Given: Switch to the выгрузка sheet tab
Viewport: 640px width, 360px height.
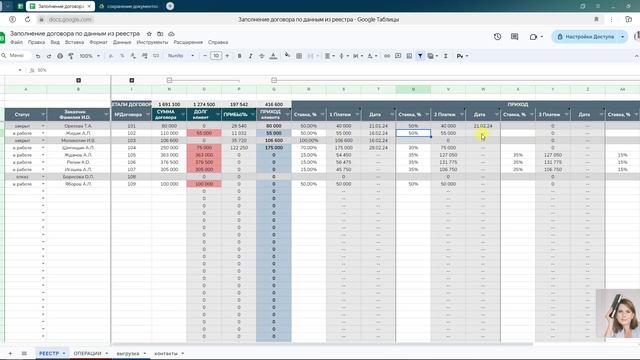Looking at the screenshot, I should (x=128, y=353).
